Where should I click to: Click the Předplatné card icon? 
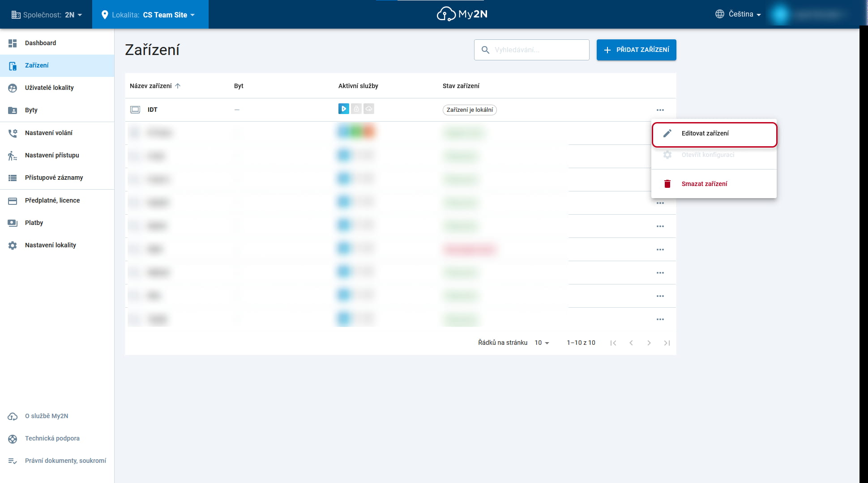[x=13, y=201]
